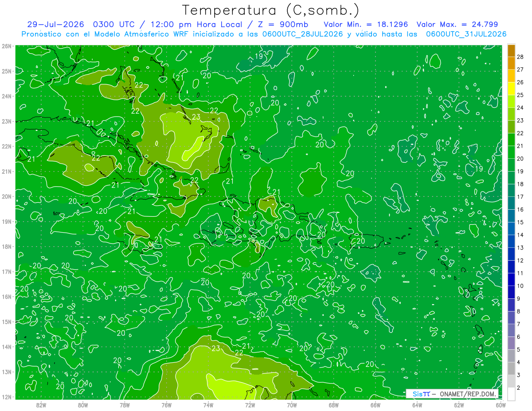Click the '22N' latitude axis label

click(6, 146)
